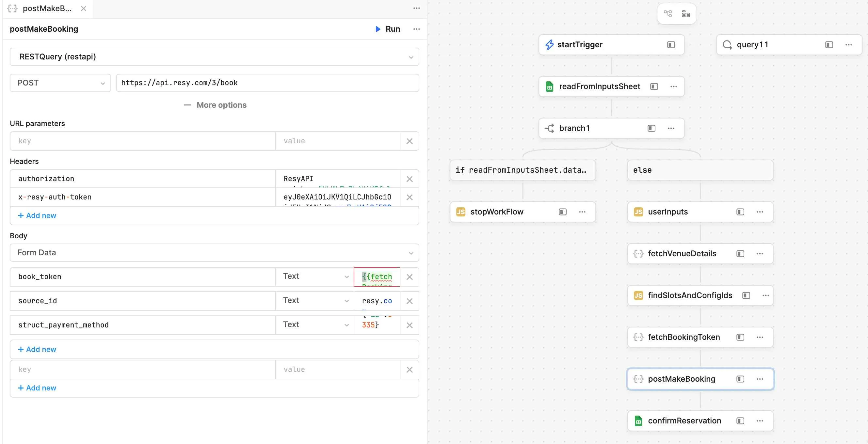868x444 pixels.
Task: Run the postMakeBooking query
Action: (388, 29)
